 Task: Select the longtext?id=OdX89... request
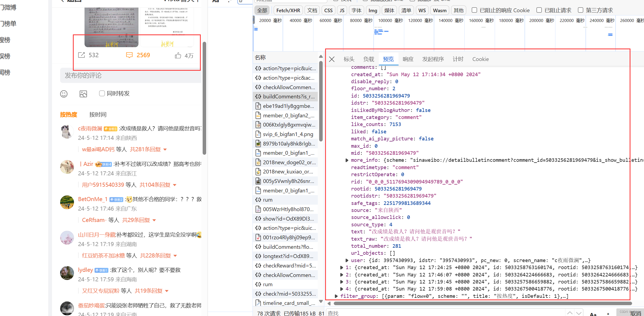(x=285, y=256)
